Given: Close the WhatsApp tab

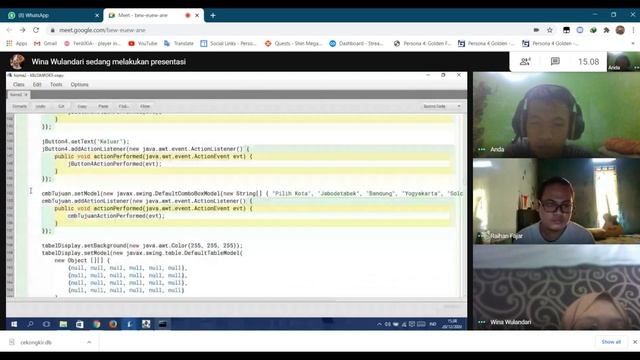Looking at the screenshot, I should click(97, 16).
